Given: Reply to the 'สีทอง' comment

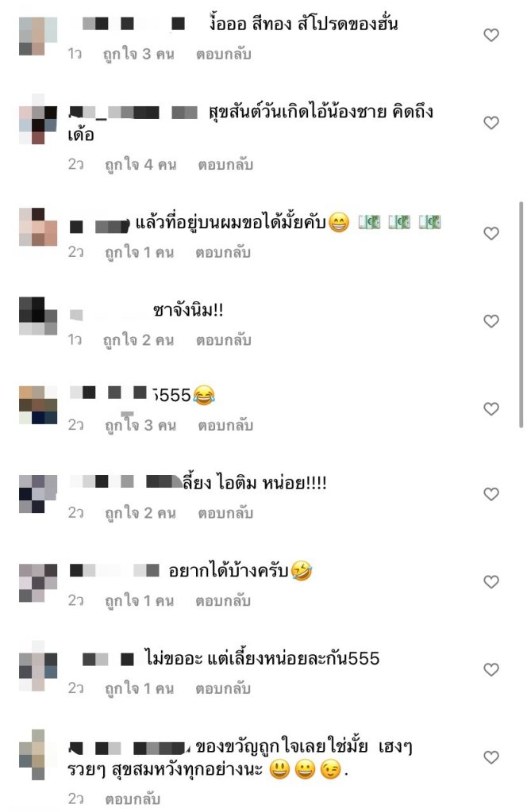Looking at the screenshot, I should [x=223, y=54].
